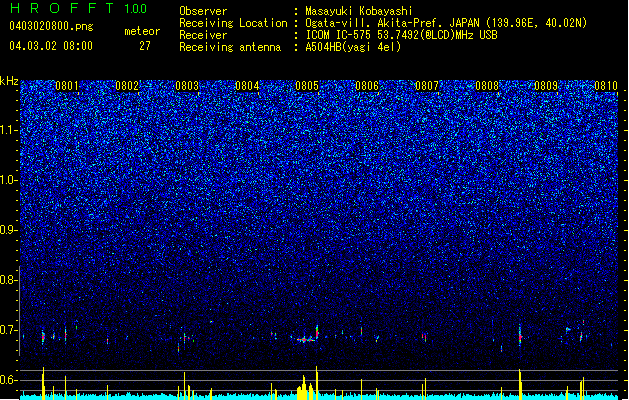The image size is (629, 400).
Task: Click the Receiving Location field label
Action: click(233, 23)
